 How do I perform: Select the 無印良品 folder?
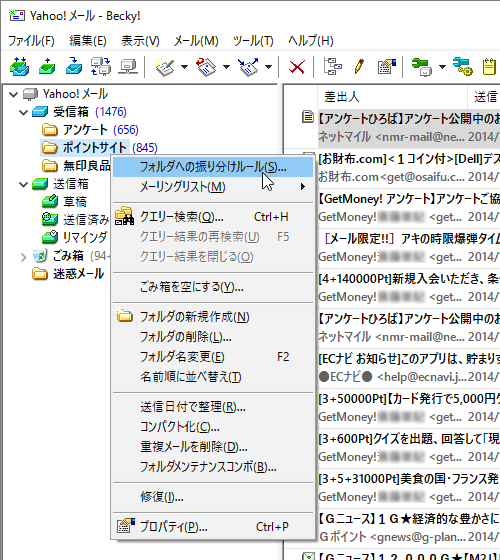pos(76,166)
